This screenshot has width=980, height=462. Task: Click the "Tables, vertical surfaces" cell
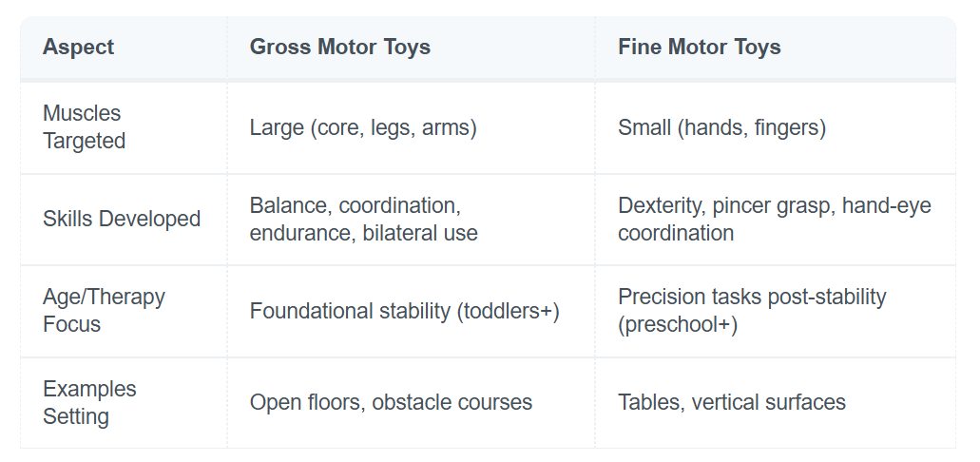point(731,403)
